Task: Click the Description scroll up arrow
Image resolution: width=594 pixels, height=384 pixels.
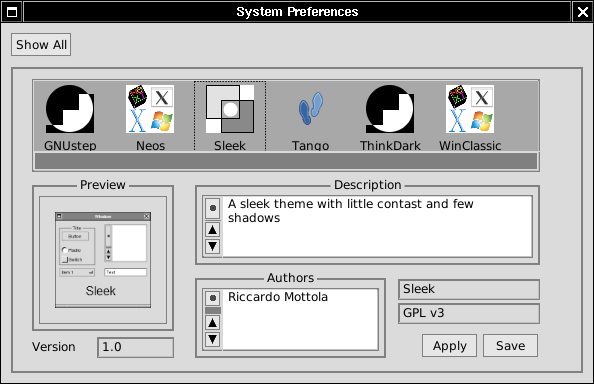Action: coord(213,229)
